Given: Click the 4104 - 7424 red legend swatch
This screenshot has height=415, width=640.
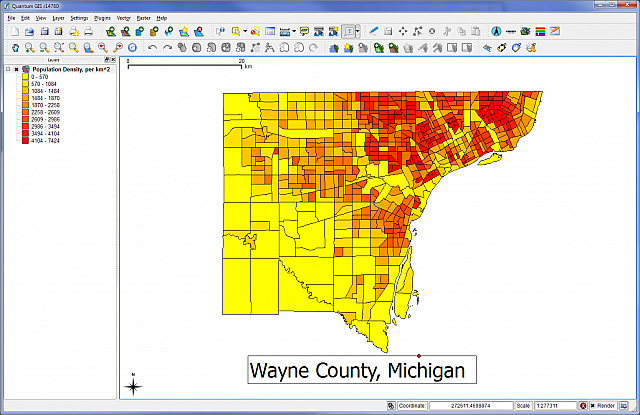Looking at the screenshot, I should pyautogui.click(x=25, y=139).
